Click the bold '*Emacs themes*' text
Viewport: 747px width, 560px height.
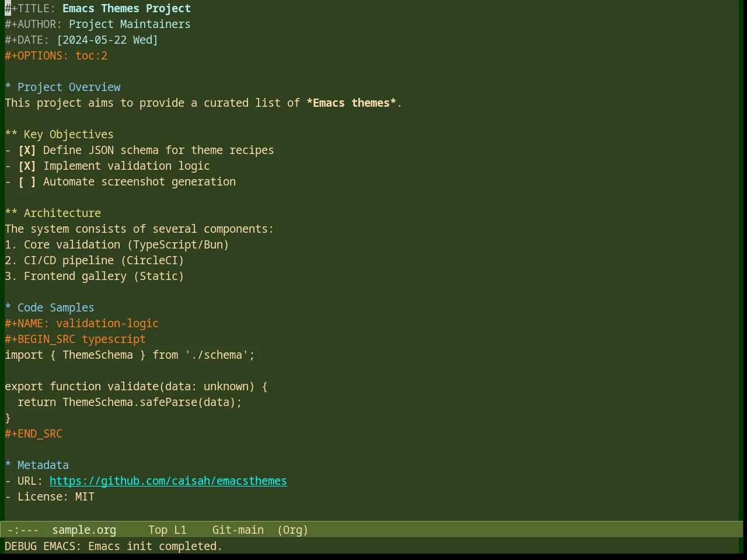351,103
